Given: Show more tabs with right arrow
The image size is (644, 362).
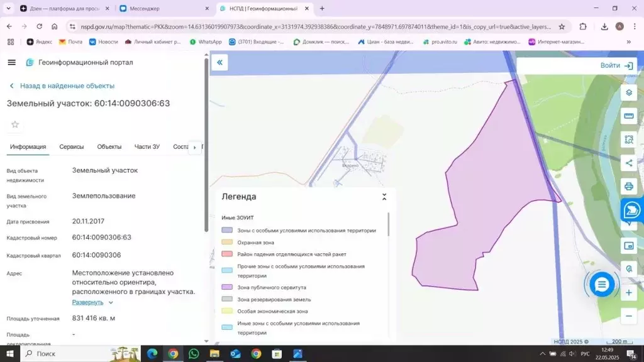Looking at the screenshot, I should 195,147.
